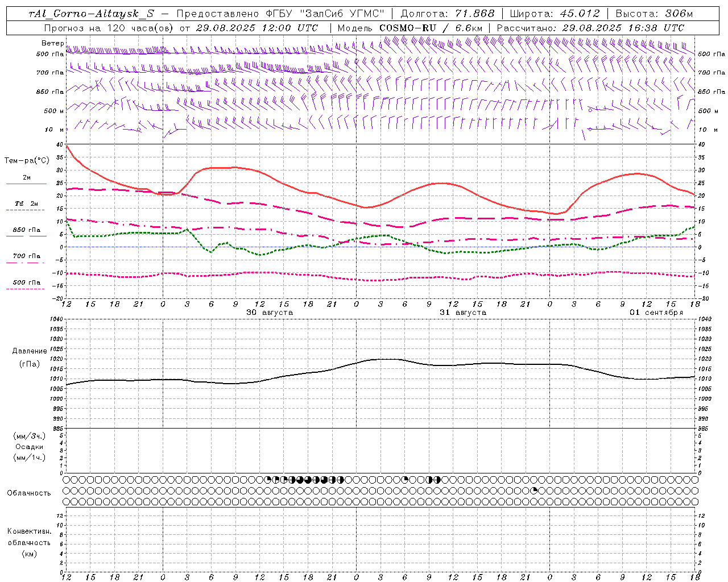Click the Ветер panel label
728x582 pixels.
click(x=52, y=43)
